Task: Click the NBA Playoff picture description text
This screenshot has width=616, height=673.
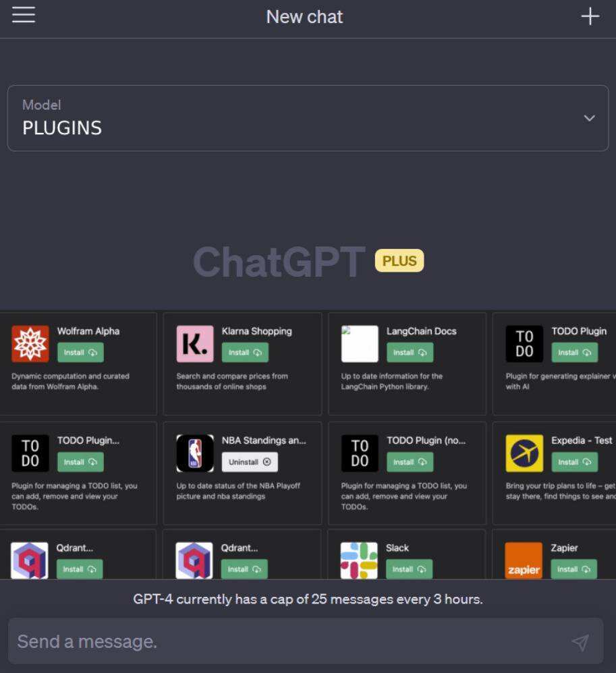Action: [238, 491]
